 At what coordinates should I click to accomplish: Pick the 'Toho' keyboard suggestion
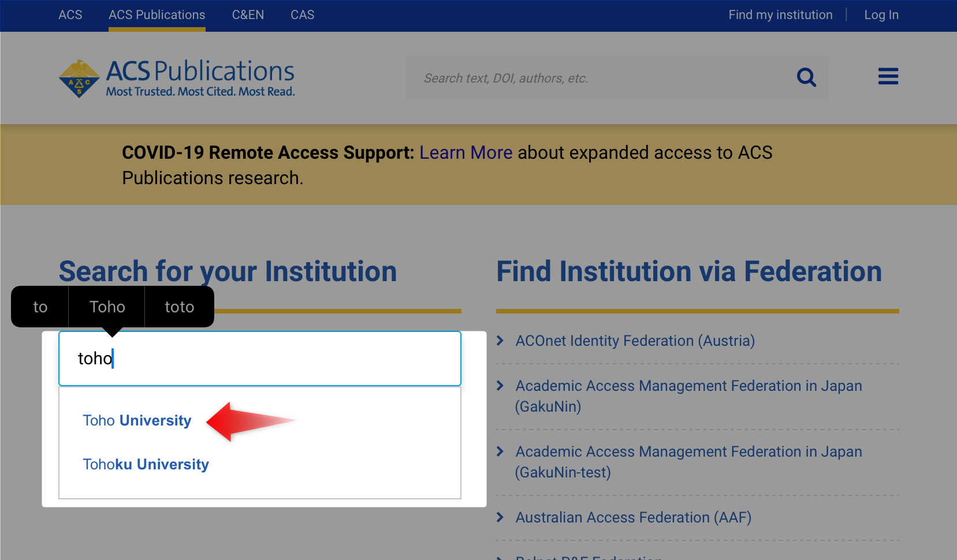click(x=107, y=307)
